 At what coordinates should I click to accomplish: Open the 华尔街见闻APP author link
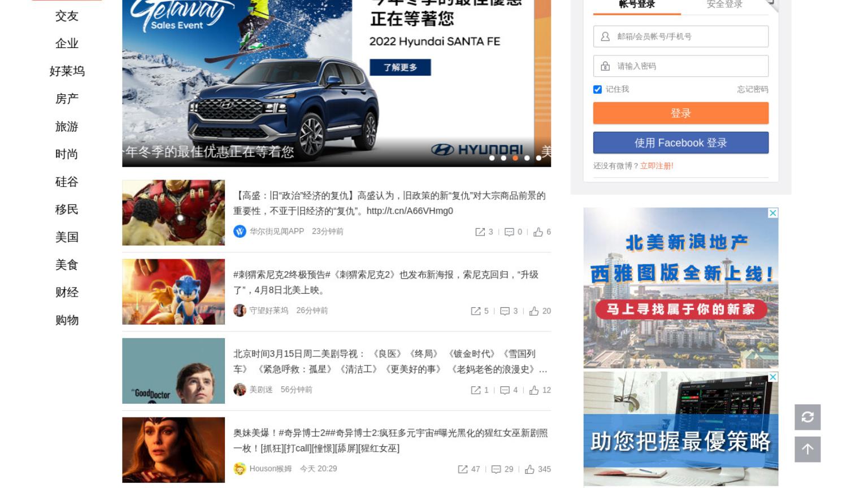coord(277,232)
